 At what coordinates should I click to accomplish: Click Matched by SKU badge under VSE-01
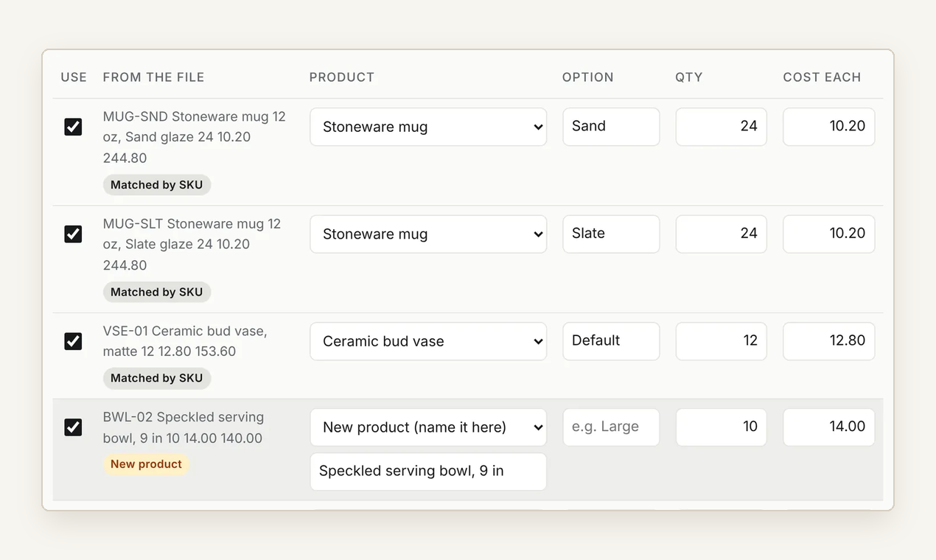pyautogui.click(x=157, y=378)
